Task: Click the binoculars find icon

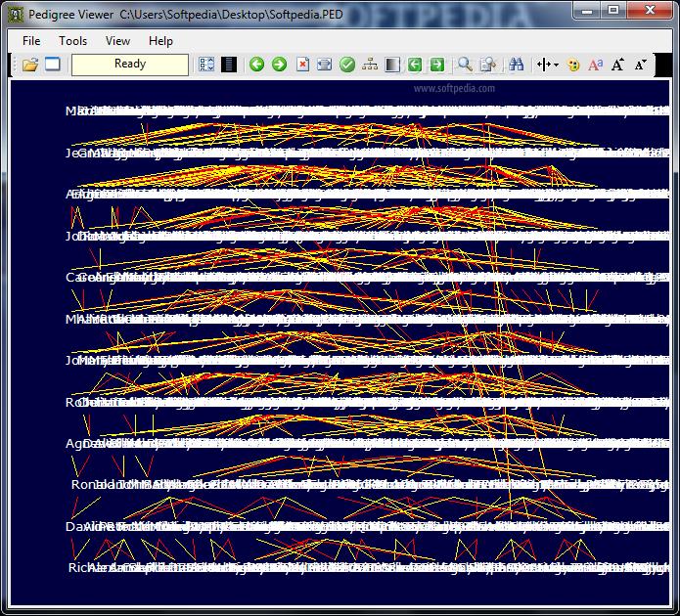Action: 516,65
